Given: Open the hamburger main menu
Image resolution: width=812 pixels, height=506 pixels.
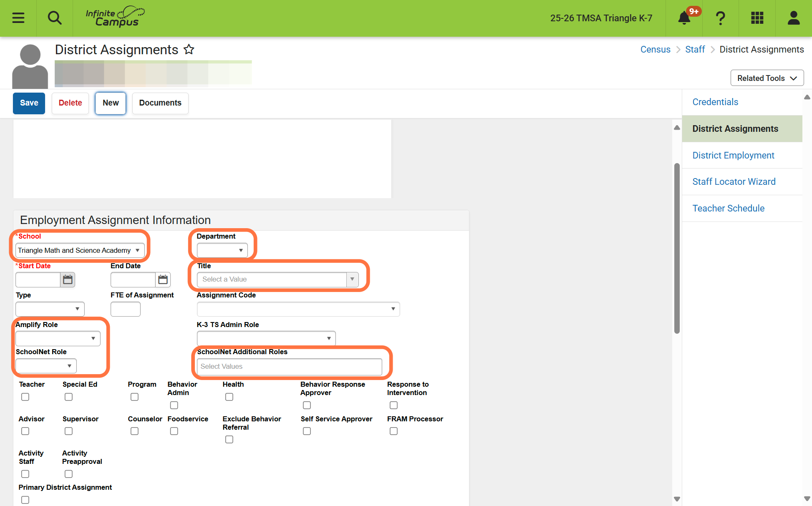Looking at the screenshot, I should coord(18,18).
